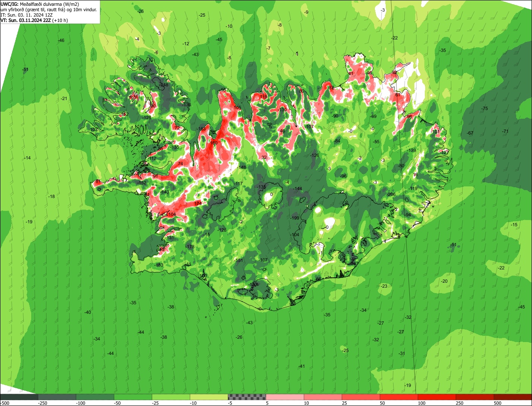Screen dimensions: 532x406
Task: Click the '-46' value over the northwestern sea
Action: pos(61,40)
